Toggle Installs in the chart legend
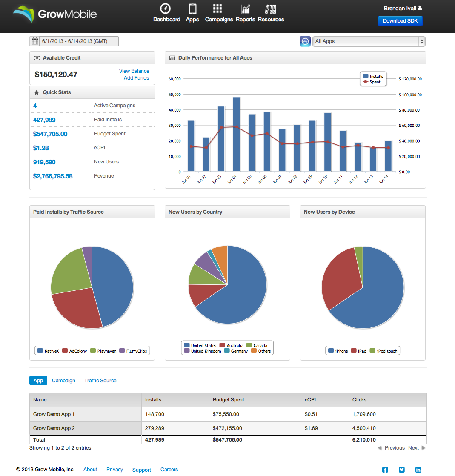The image size is (455, 476). coord(373,76)
